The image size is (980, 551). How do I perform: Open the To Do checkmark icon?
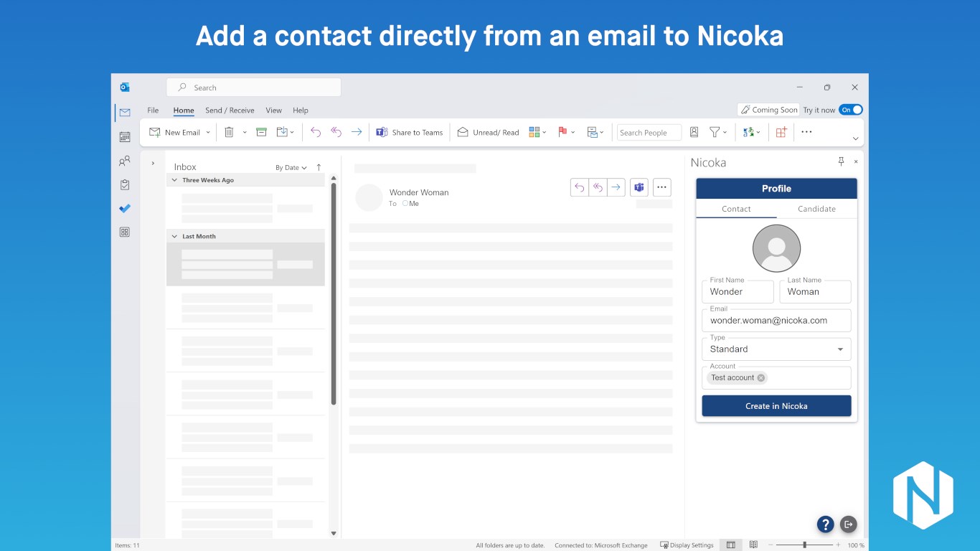click(125, 208)
